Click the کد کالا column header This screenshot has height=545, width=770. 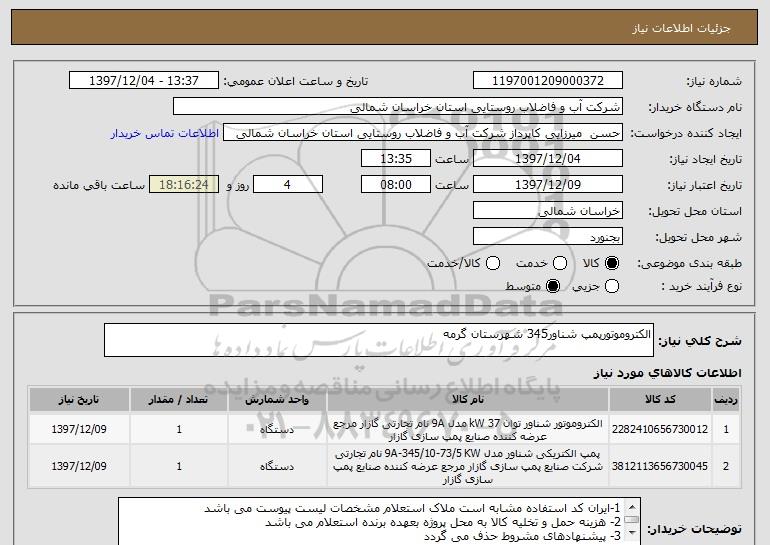click(x=660, y=400)
